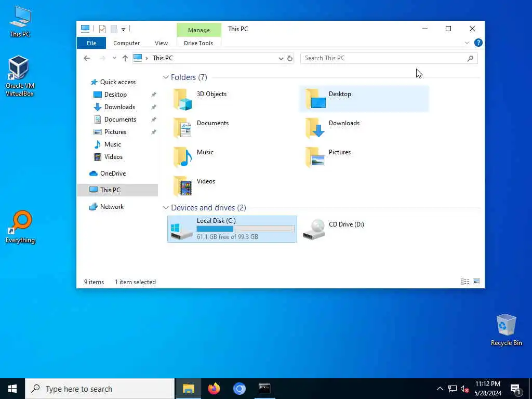Screen dimensions: 532x399
Task: Click File Explorer on the taskbar
Action: pos(188,389)
